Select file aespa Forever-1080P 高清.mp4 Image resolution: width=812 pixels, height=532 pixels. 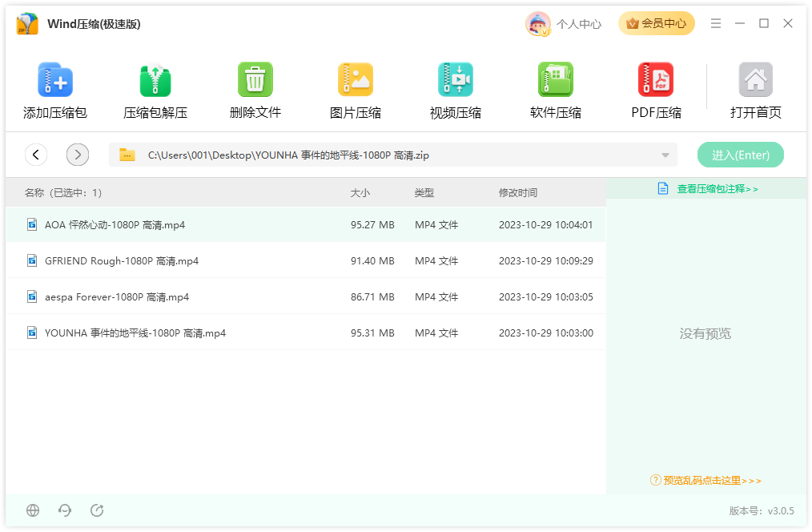[306, 296]
